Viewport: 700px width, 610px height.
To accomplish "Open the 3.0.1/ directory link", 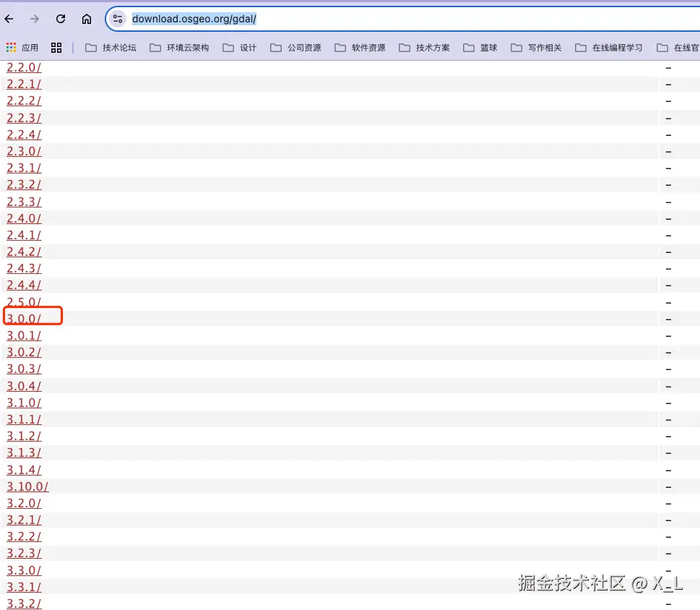I will [x=24, y=335].
